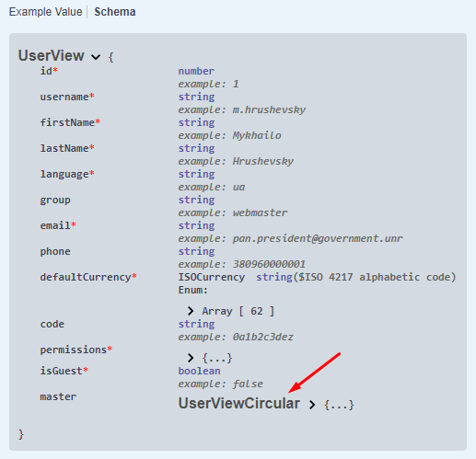This screenshot has width=476, height=459.
Task: Click the email property name
Action: [55, 225]
